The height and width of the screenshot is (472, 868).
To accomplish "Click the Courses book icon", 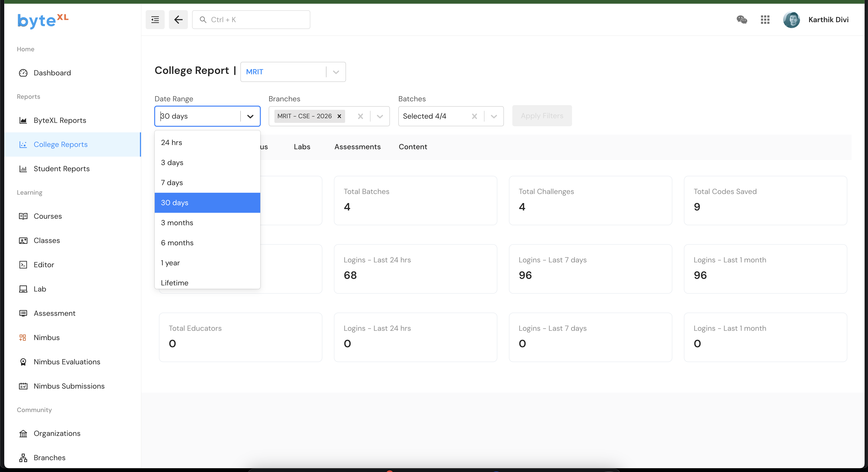I will 23,216.
